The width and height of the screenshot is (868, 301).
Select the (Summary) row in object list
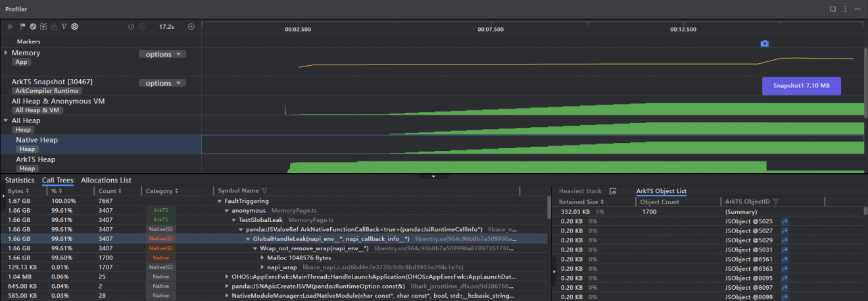pos(708,212)
